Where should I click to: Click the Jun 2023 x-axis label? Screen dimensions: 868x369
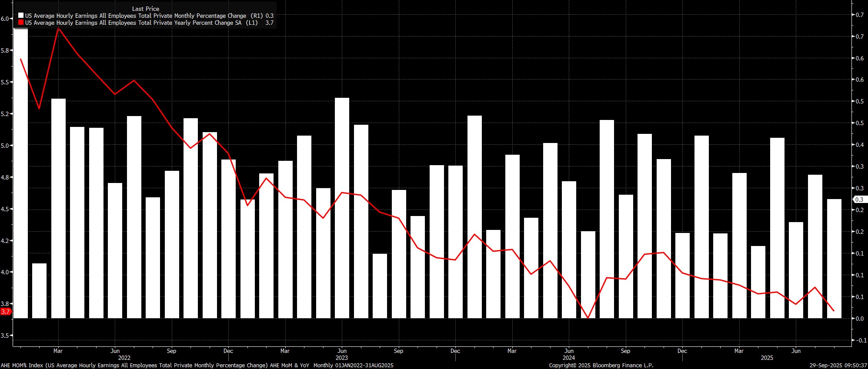click(342, 351)
